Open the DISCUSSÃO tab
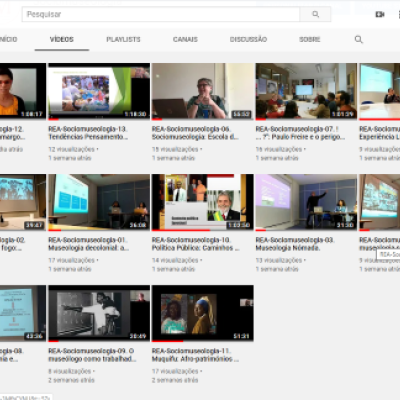The image size is (400, 400). (x=248, y=39)
